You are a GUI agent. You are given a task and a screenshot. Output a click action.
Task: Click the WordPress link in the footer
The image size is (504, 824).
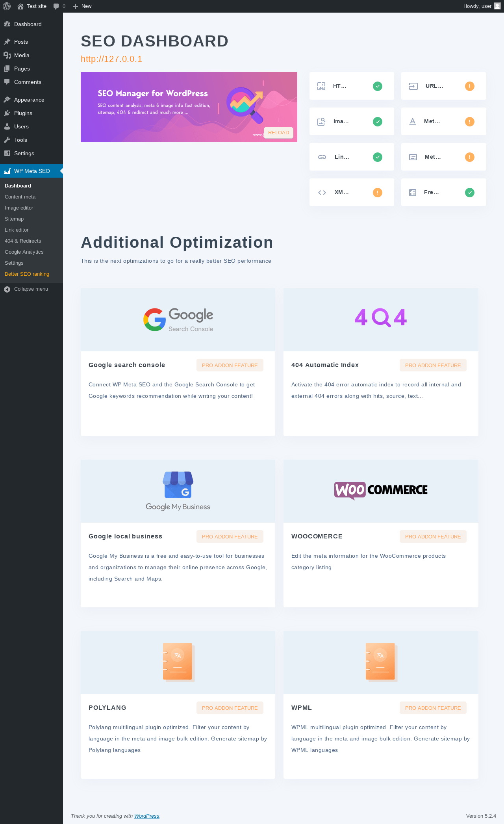(147, 816)
